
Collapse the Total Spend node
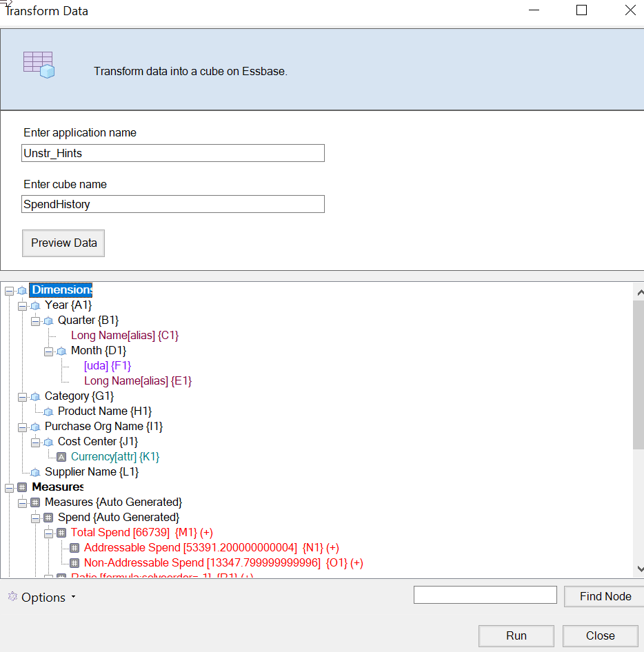[x=48, y=532]
